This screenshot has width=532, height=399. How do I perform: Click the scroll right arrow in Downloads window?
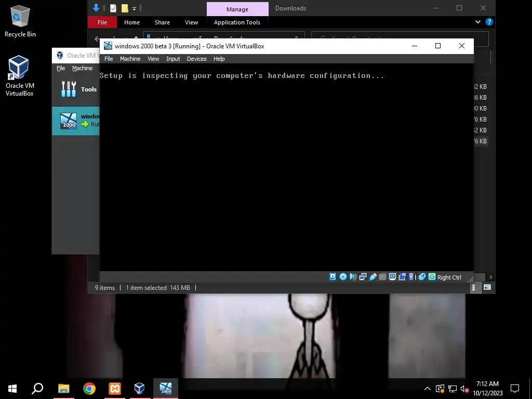click(490, 277)
